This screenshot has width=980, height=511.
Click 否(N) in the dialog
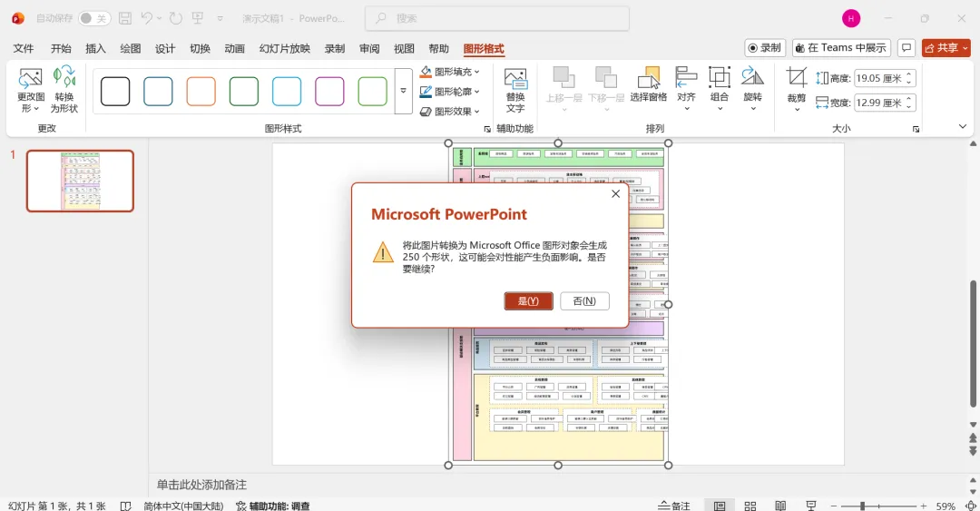[x=584, y=300]
